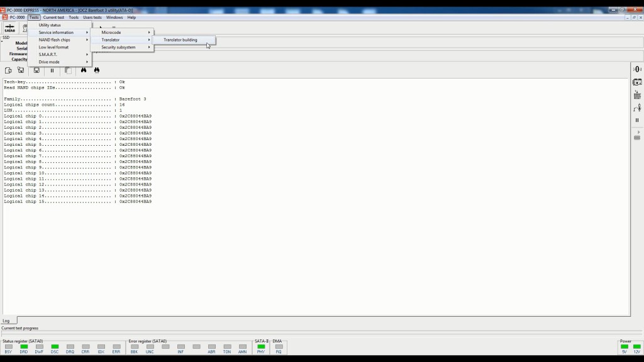This screenshot has height=362, width=644.
Task: Click the Pause test toolbar icon
Action: (52, 70)
